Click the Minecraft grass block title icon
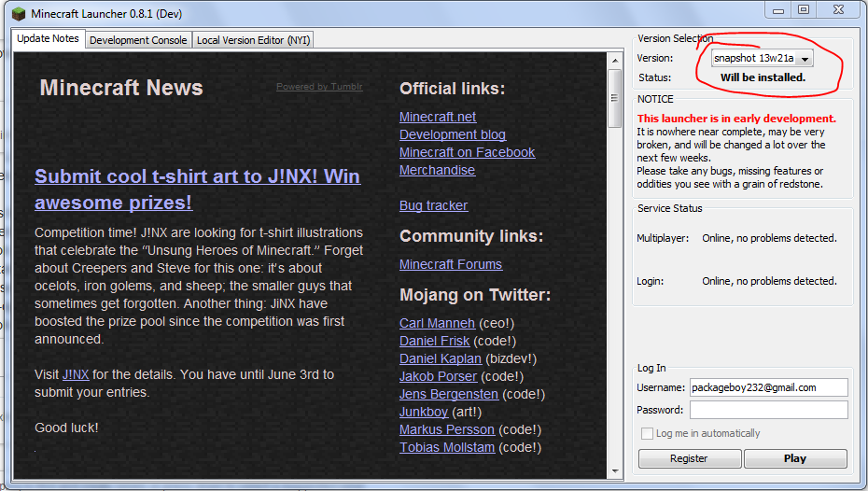This screenshot has width=868, height=491. (19, 14)
